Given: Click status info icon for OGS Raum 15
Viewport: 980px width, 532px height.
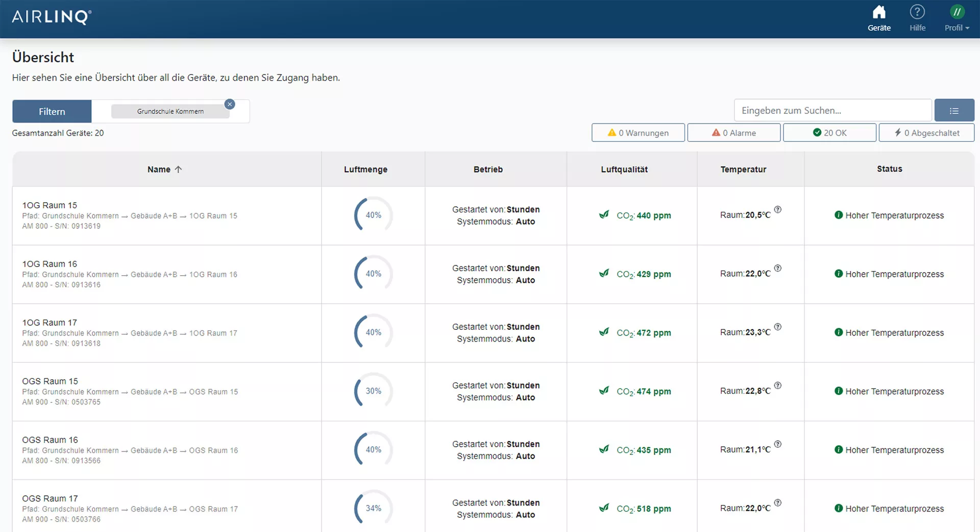Looking at the screenshot, I should 838,391.
